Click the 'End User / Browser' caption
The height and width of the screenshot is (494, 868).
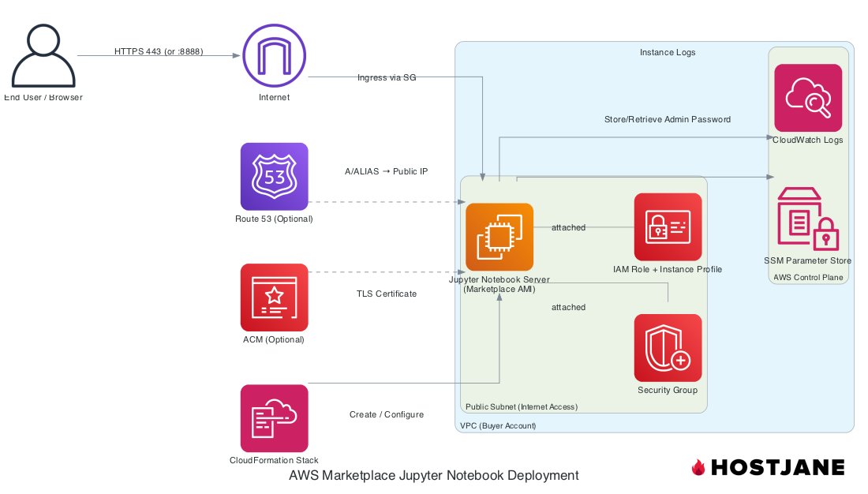(x=43, y=98)
